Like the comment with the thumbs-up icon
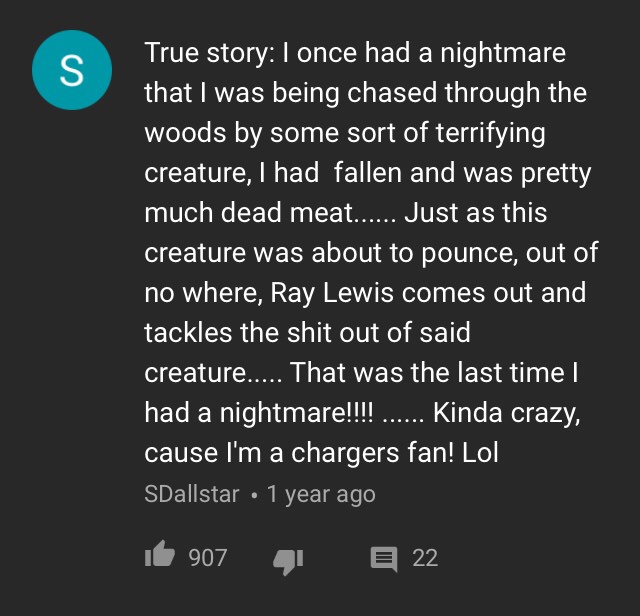Image resolution: width=640 pixels, height=616 pixels. coord(160,557)
